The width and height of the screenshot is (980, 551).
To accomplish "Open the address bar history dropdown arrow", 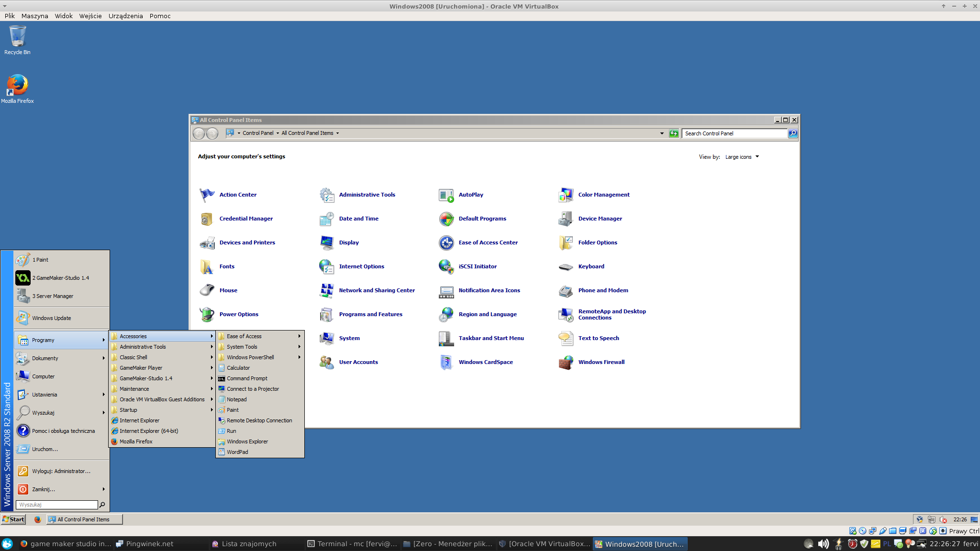I will click(662, 133).
